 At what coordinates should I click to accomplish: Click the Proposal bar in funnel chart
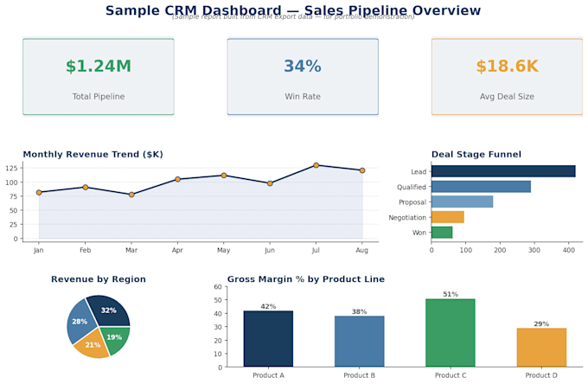(462, 202)
